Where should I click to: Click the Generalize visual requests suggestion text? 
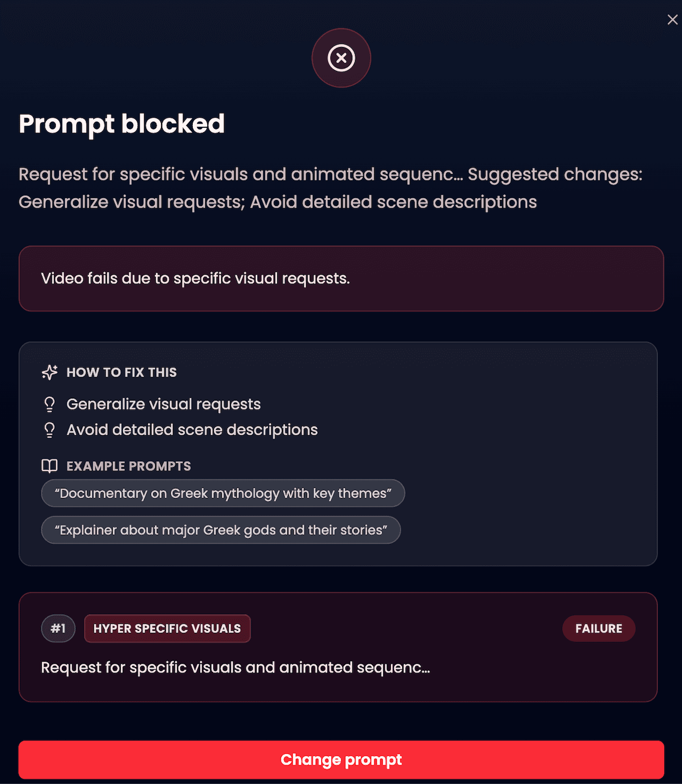pyautogui.click(x=163, y=404)
